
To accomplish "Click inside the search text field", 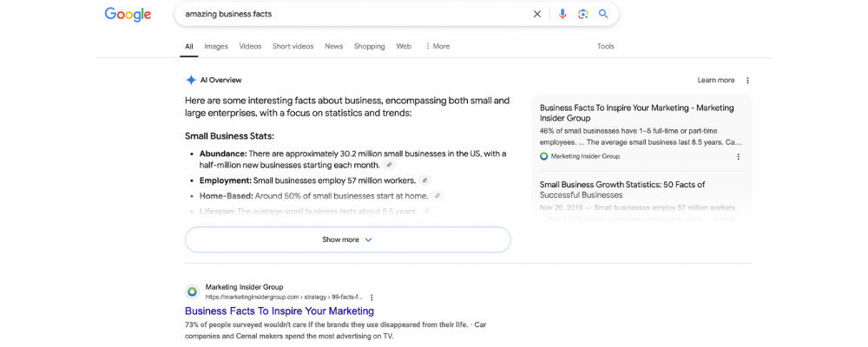I will point(347,14).
